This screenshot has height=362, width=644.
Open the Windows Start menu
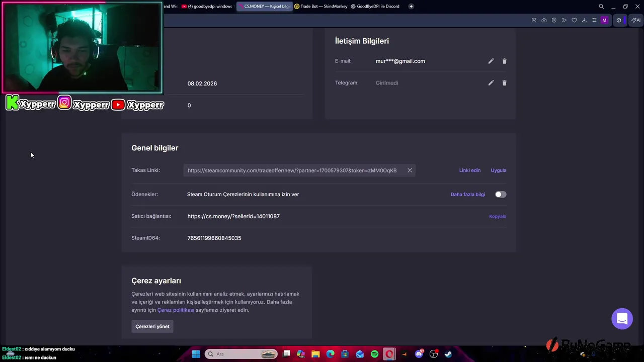tap(196, 354)
